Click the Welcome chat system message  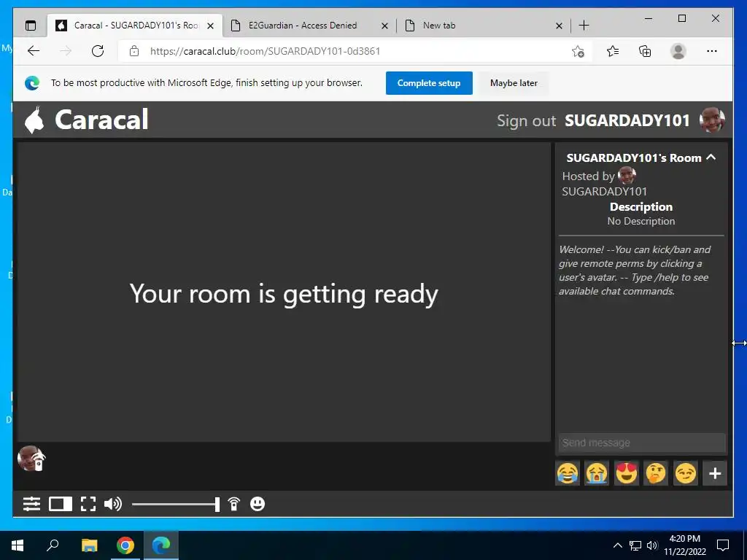tap(635, 270)
